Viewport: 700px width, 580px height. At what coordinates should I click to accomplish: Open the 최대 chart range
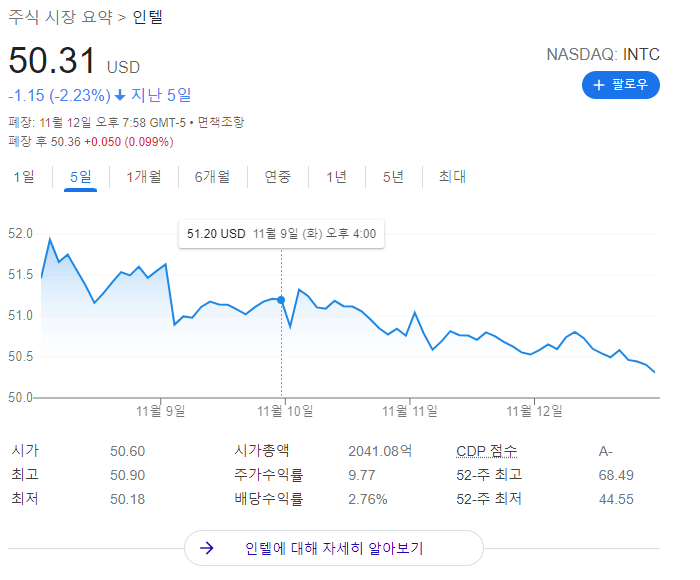click(452, 177)
